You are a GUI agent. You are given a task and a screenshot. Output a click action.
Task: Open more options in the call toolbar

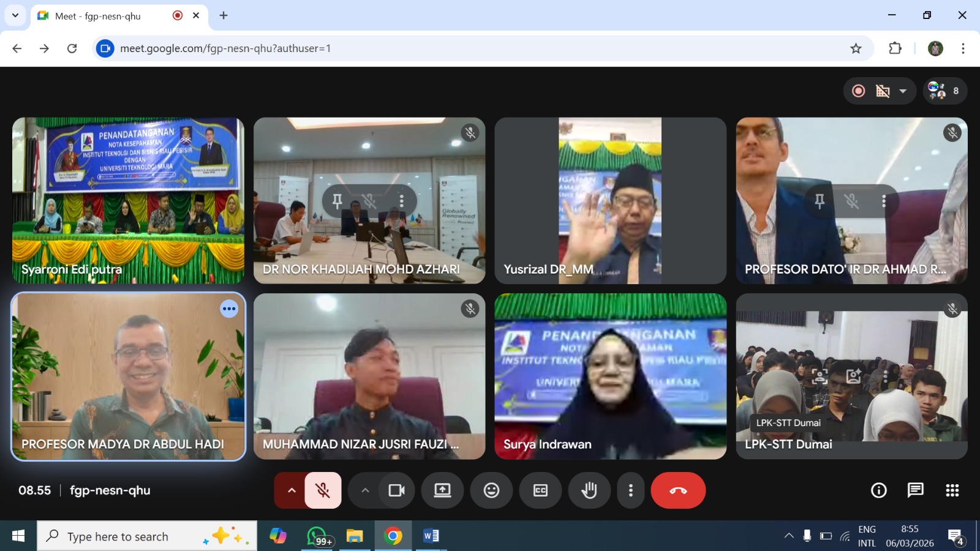630,490
